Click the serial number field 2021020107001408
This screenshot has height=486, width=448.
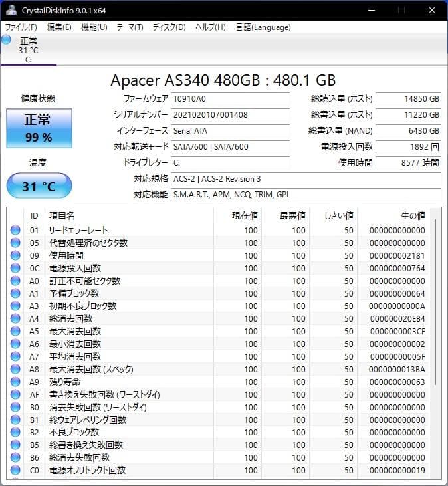pyautogui.click(x=230, y=115)
